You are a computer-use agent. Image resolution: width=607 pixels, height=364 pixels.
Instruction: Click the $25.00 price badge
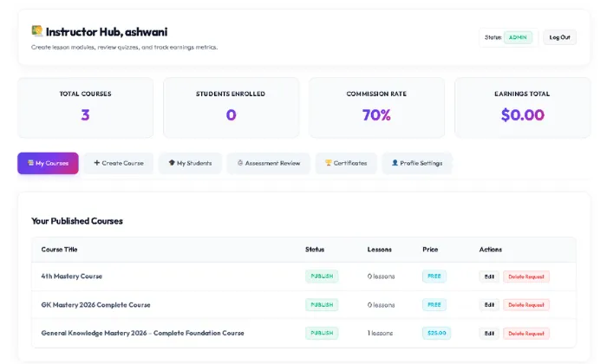point(437,333)
